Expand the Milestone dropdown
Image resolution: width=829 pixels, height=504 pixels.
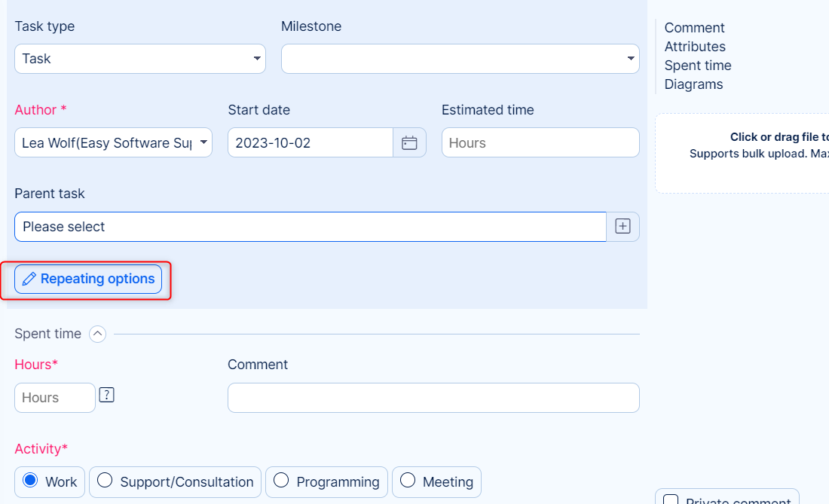pyautogui.click(x=460, y=59)
